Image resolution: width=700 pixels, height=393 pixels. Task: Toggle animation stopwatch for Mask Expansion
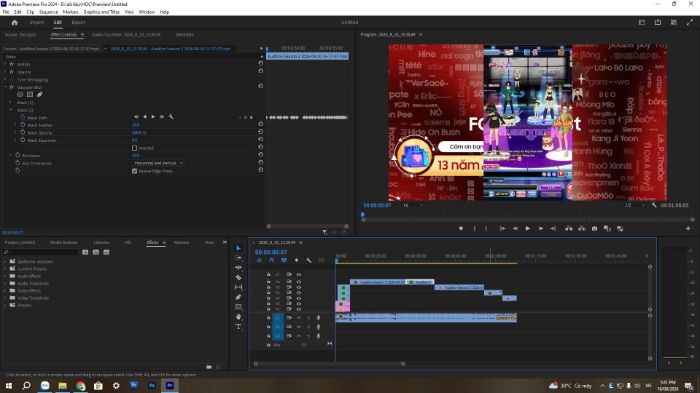tap(23, 140)
